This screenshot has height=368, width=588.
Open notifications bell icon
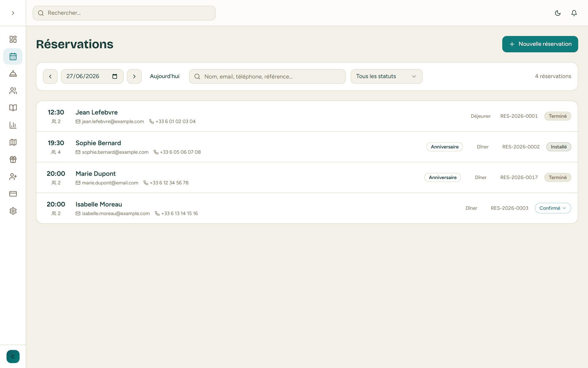574,13
